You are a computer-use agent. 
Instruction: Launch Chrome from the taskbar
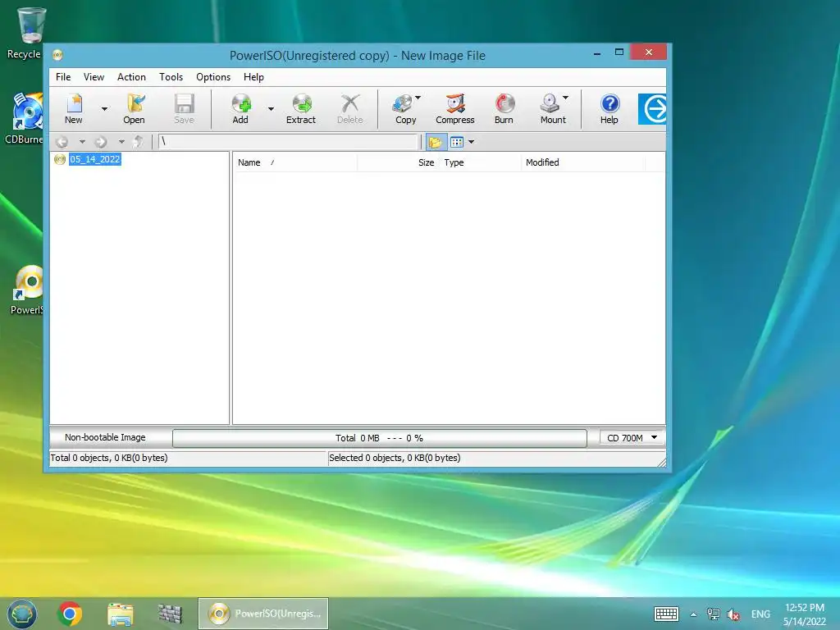click(70, 614)
